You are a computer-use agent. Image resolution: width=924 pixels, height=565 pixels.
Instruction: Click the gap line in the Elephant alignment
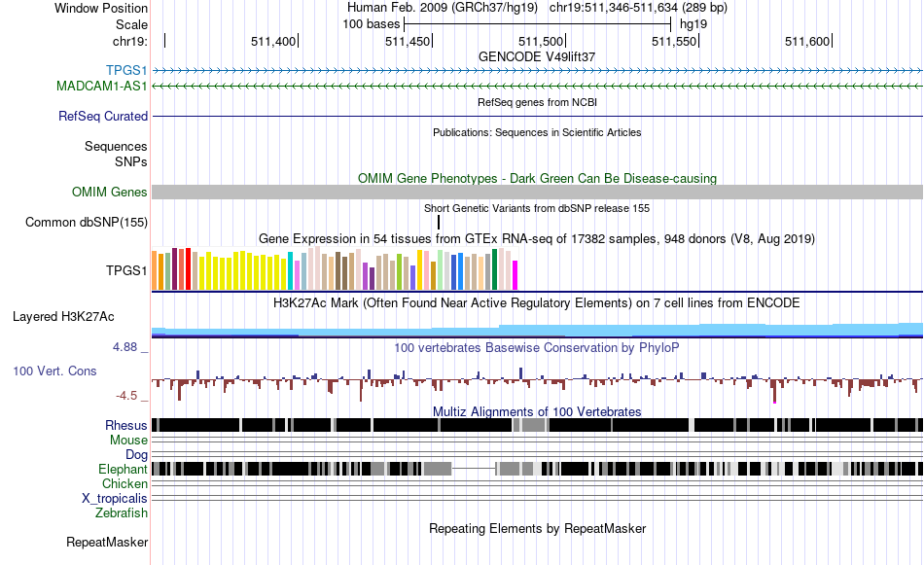point(474,469)
